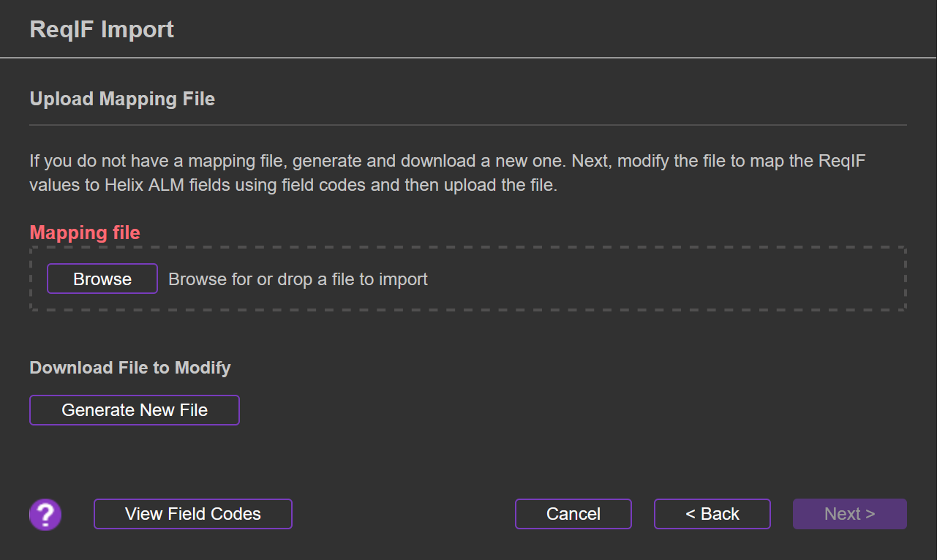
Task: Click the Download File to Modify heading
Action: pos(130,368)
